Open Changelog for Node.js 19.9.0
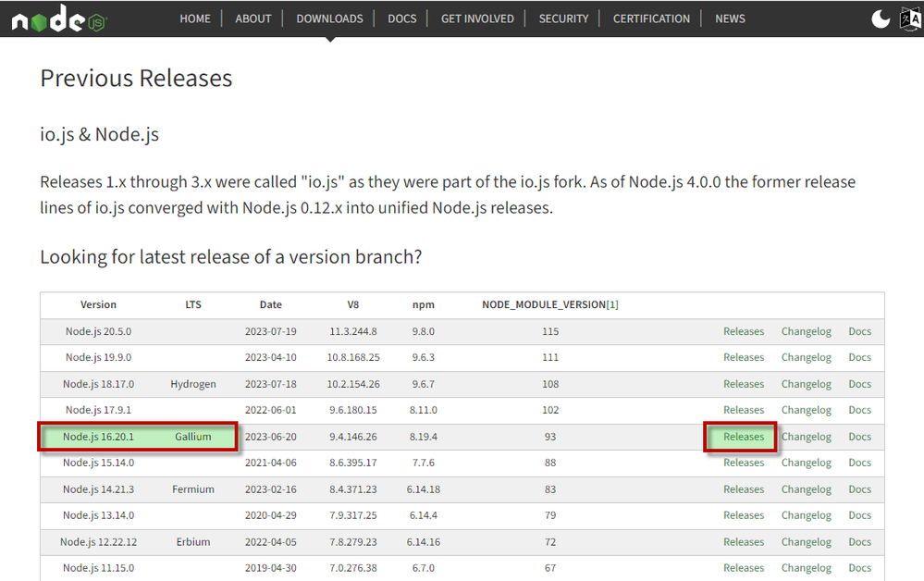Image resolution: width=924 pixels, height=581 pixels. point(807,357)
